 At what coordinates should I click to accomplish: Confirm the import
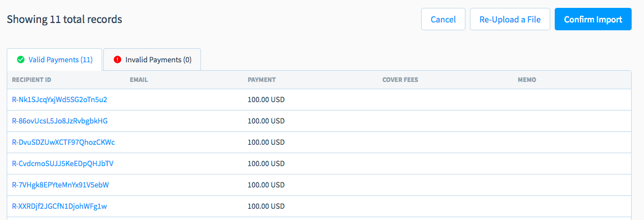pos(593,19)
